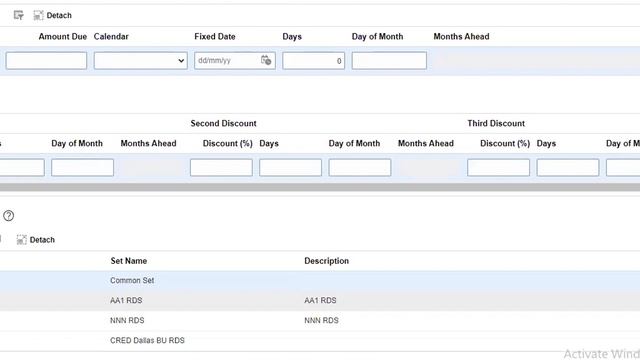
Task: Click the Set Name column header
Action: click(129, 261)
